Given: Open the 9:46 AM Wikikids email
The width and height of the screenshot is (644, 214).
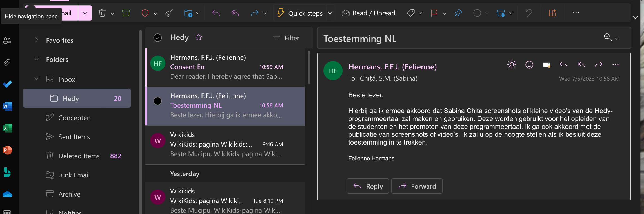Looking at the screenshot, I should 225,145.
